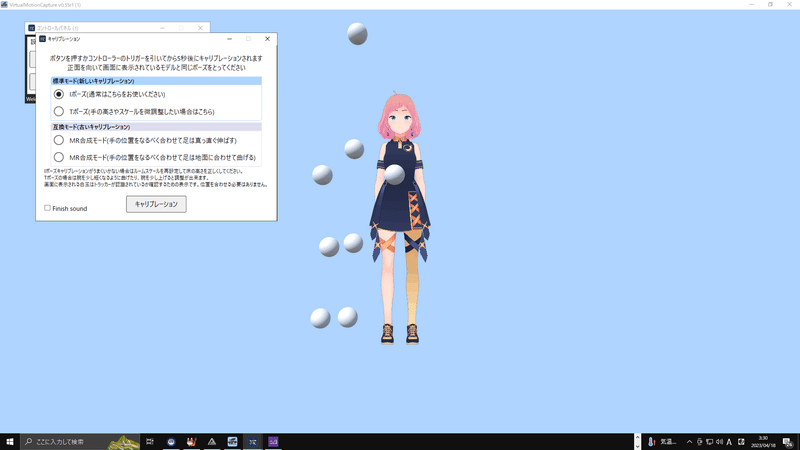Select MR合成モード with legs bent to ground
The width and height of the screenshot is (800, 450).
click(59, 157)
